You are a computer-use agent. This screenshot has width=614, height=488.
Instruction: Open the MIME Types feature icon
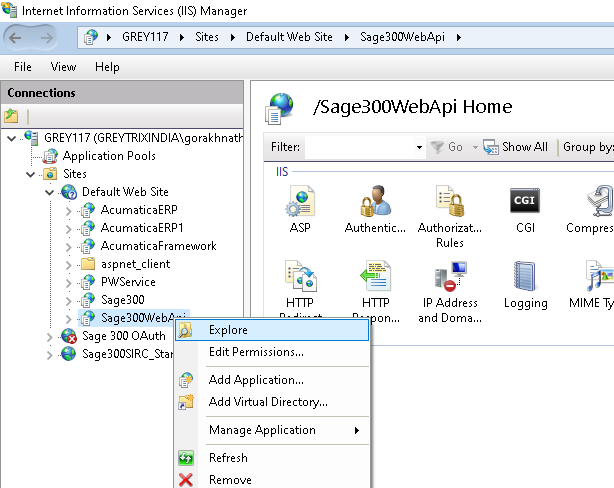(x=600, y=276)
